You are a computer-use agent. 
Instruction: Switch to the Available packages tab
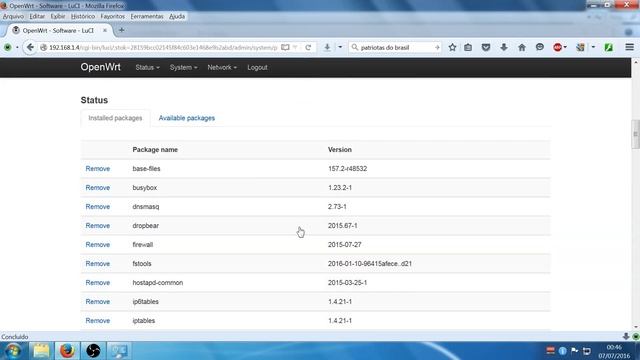[187, 118]
